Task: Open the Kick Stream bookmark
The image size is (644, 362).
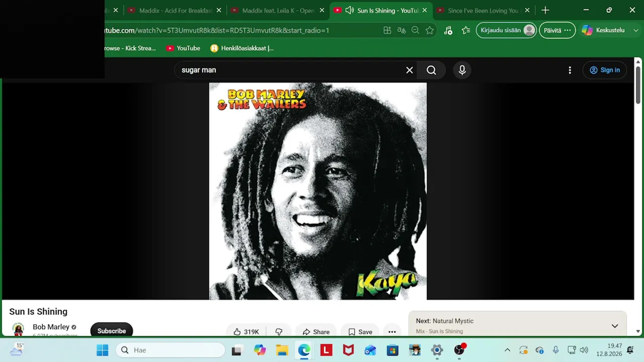Action: click(x=130, y=48)
